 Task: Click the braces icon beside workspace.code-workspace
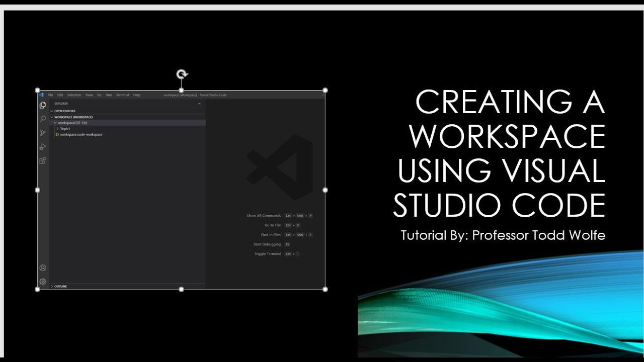[57, 135]
